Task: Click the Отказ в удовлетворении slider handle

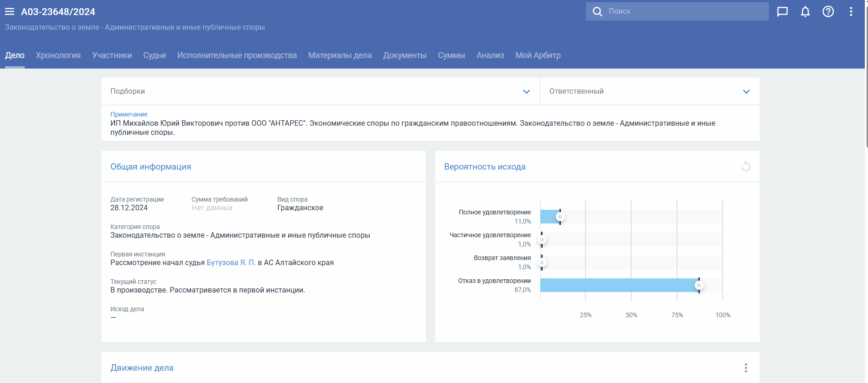Action: click(x=698, y=285)
